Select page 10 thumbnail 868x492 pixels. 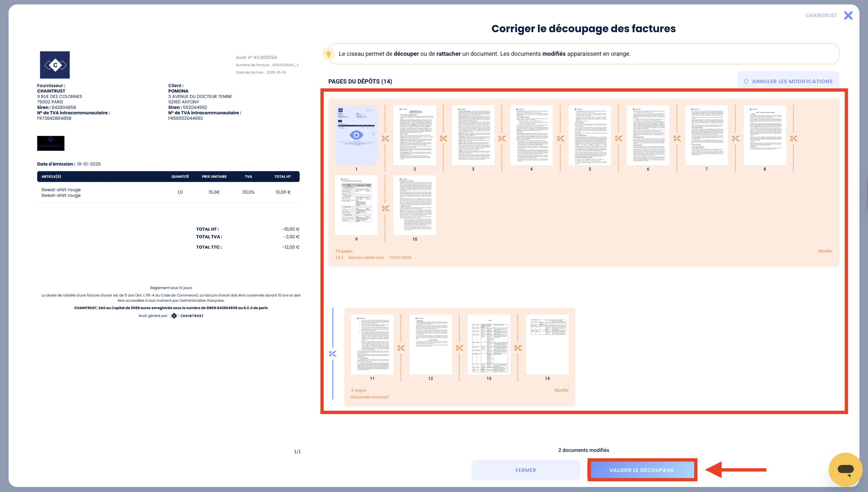point(415,205)
